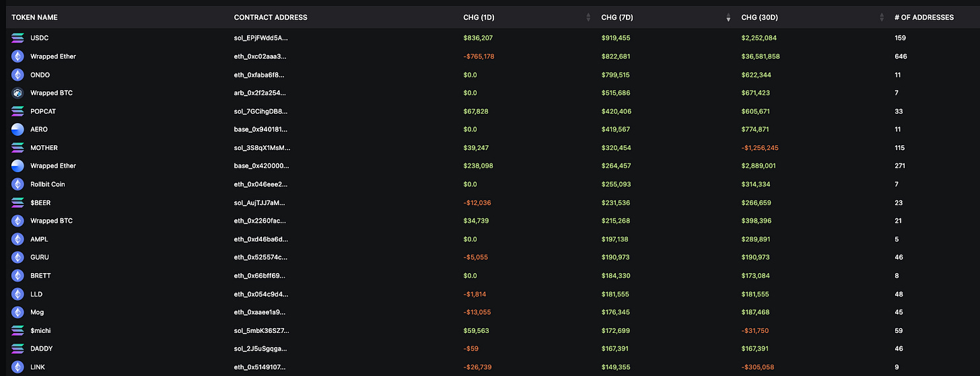Select the ONDO token name

point(40,75)
